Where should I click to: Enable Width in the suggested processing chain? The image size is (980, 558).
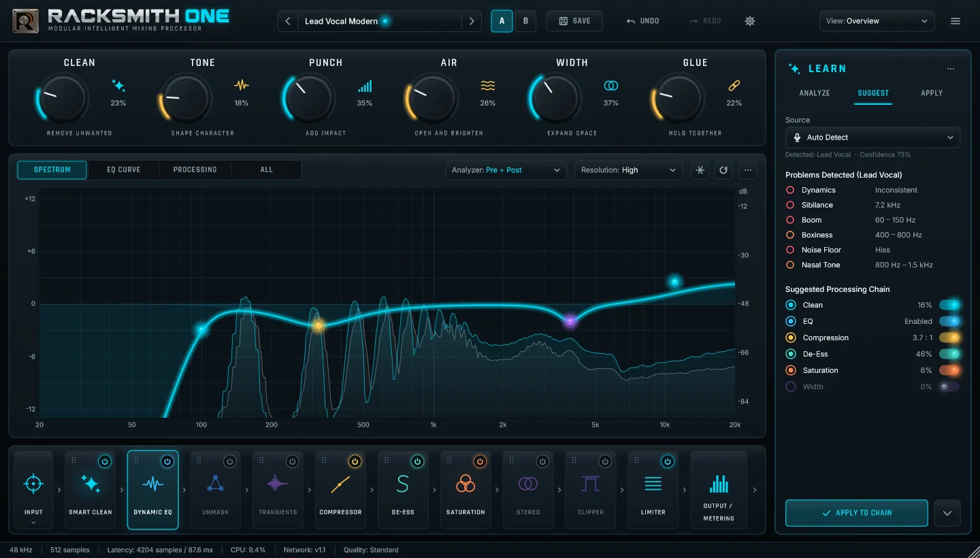tap(949, 387)
